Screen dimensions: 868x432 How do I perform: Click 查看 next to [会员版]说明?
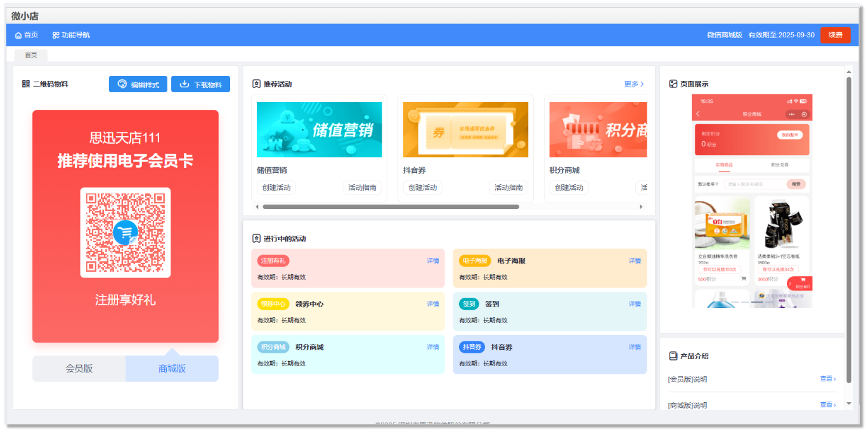click(x=828, y=379)
